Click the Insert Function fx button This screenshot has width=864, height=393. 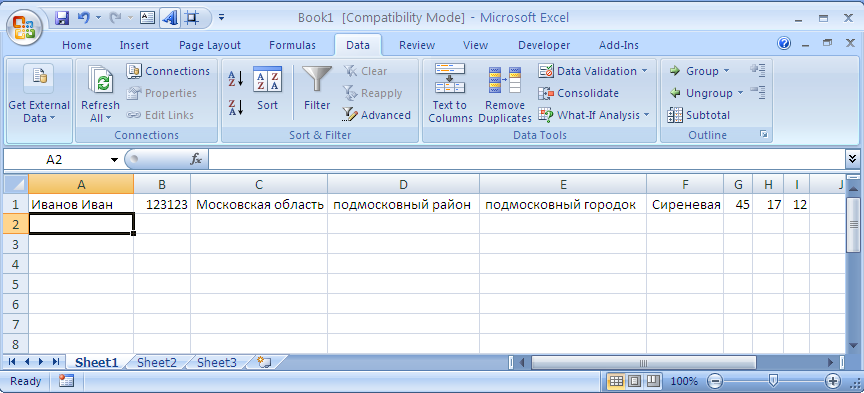click(196, 160)
